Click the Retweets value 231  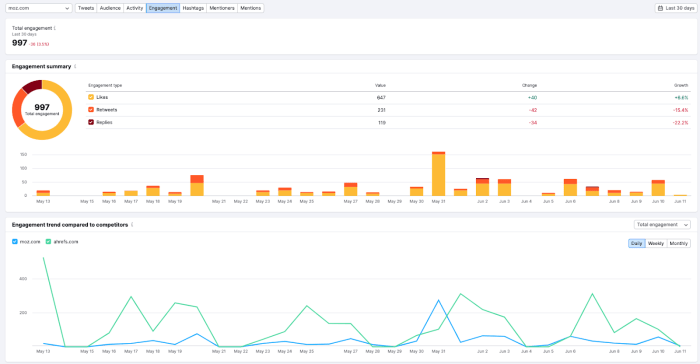(381, 110)
